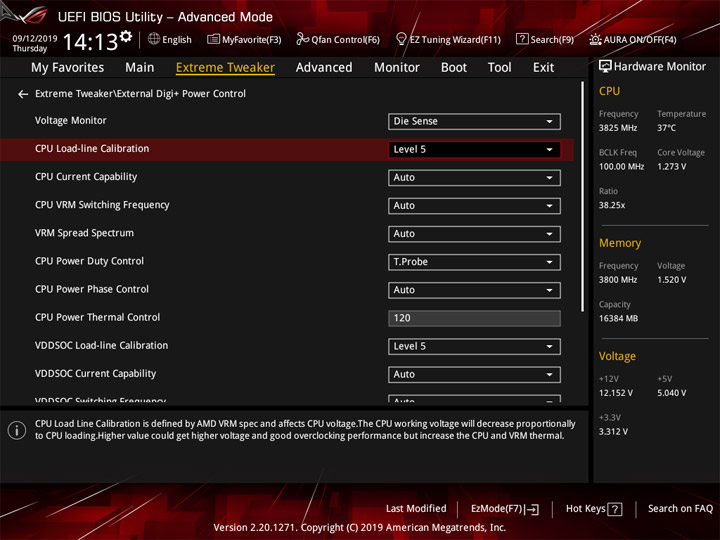Image resolution: width=720 pixels, height=540 pixels.
Task: Click Memory Capacity 16384 MB value
Action: click(x=618, y=319)
